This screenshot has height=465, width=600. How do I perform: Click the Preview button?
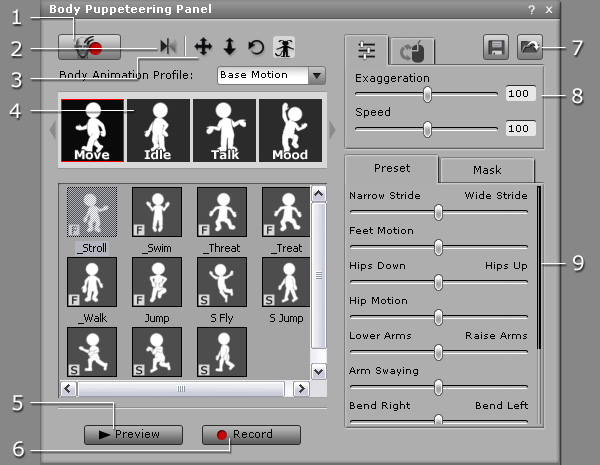(x=133, y=435)
